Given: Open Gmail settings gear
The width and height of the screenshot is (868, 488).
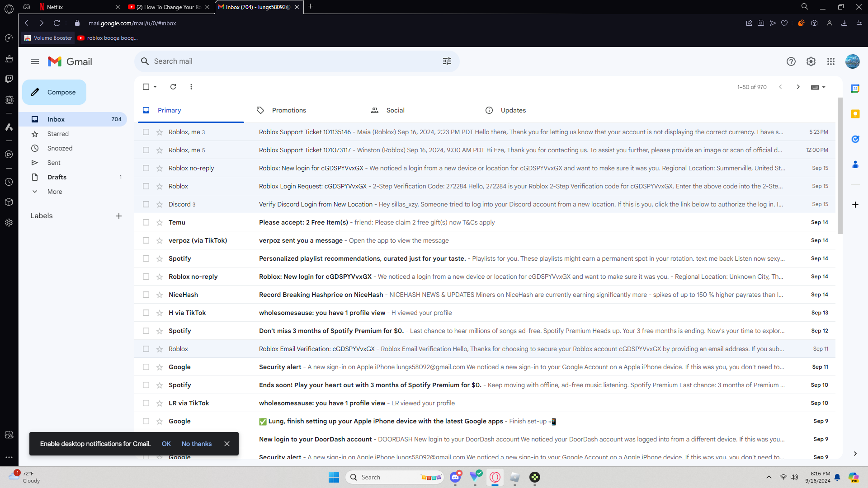Looking at the screenshot, I should tap(811, 61).
